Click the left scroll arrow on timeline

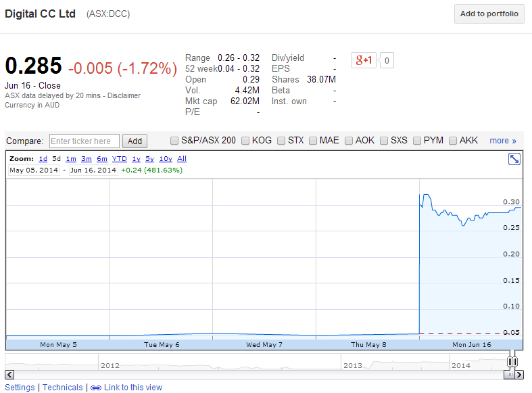pyautogui.click(x=9, y=374)
